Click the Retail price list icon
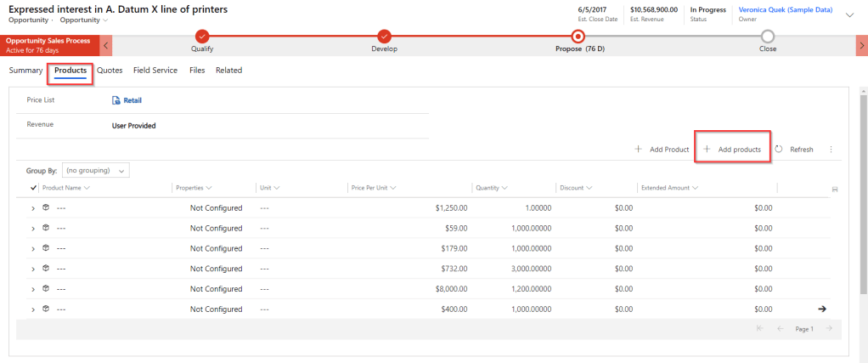Viewport: 868px width, 363px height. (x=117, y=100)
